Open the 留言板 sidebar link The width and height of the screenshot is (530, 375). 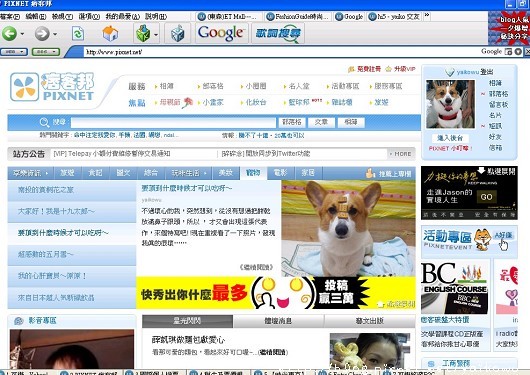(x=498, y=104)
